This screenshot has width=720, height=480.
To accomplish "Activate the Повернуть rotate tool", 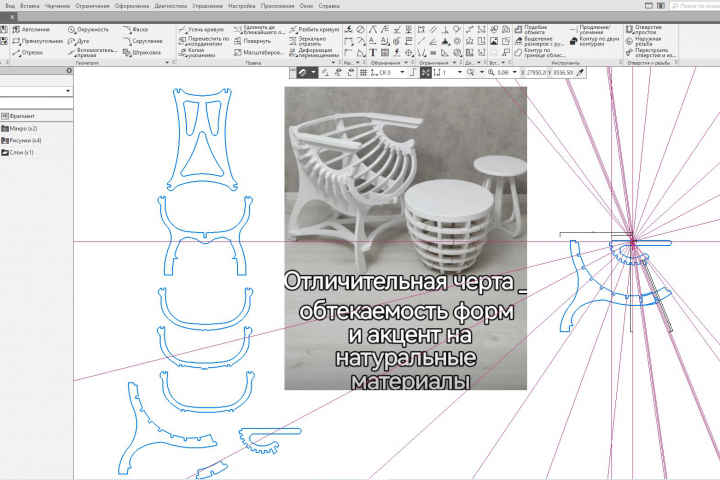I will coord(253,41).
